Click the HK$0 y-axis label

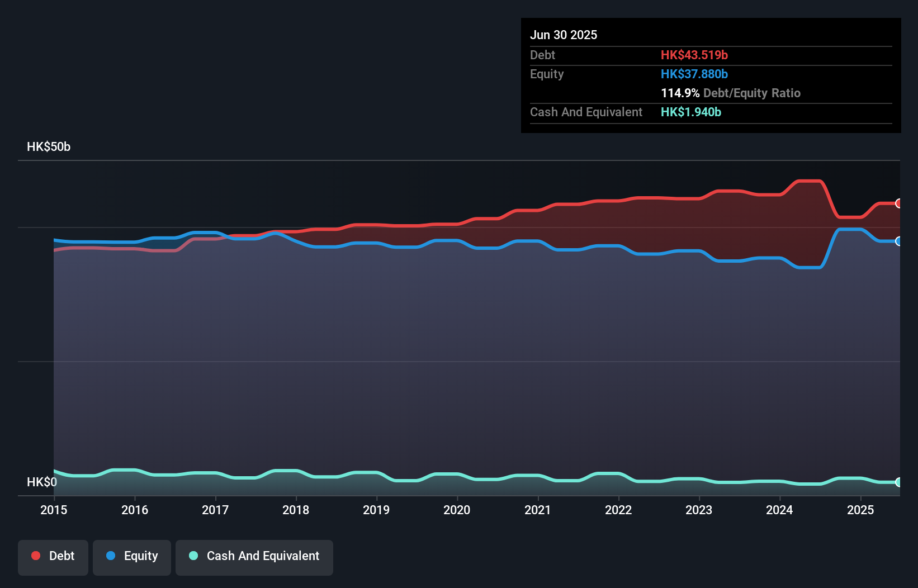[x=42, y=482]
